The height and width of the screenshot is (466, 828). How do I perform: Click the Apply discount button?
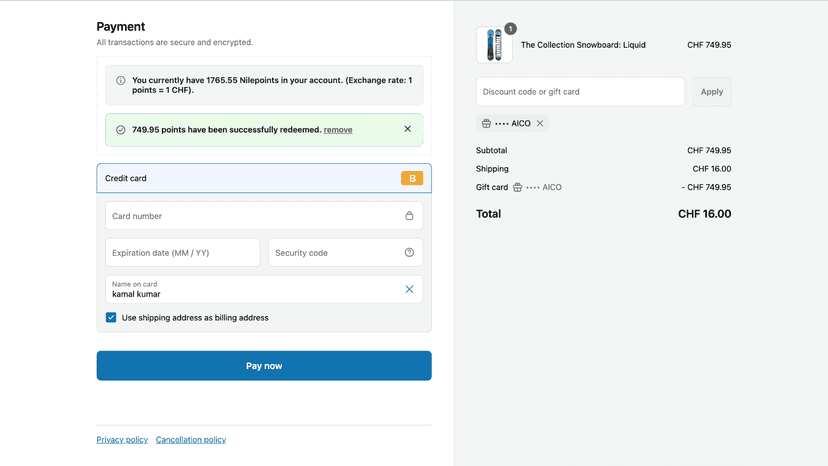coord(712,91)
